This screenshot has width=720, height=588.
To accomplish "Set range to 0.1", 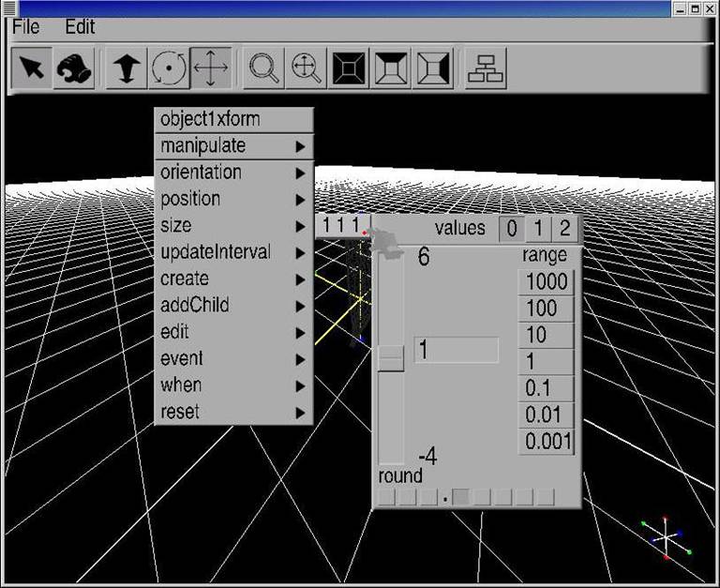I will 546,388.
